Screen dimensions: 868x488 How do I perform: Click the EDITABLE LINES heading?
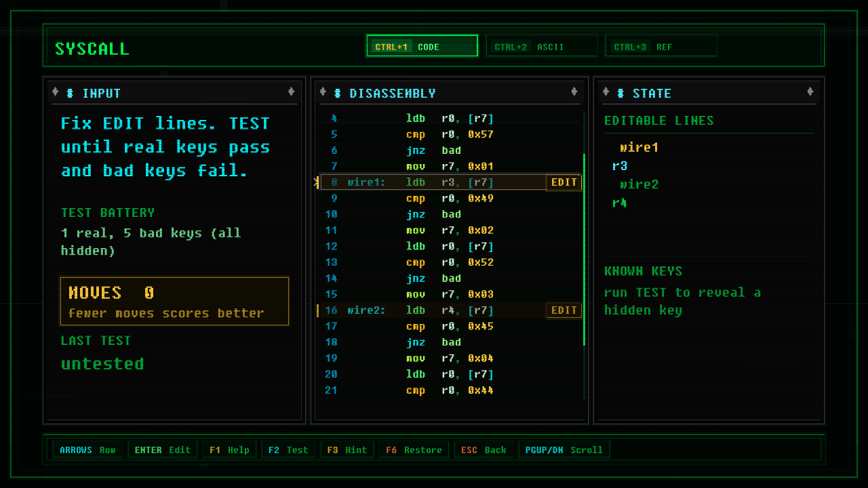tap(659, 121)
